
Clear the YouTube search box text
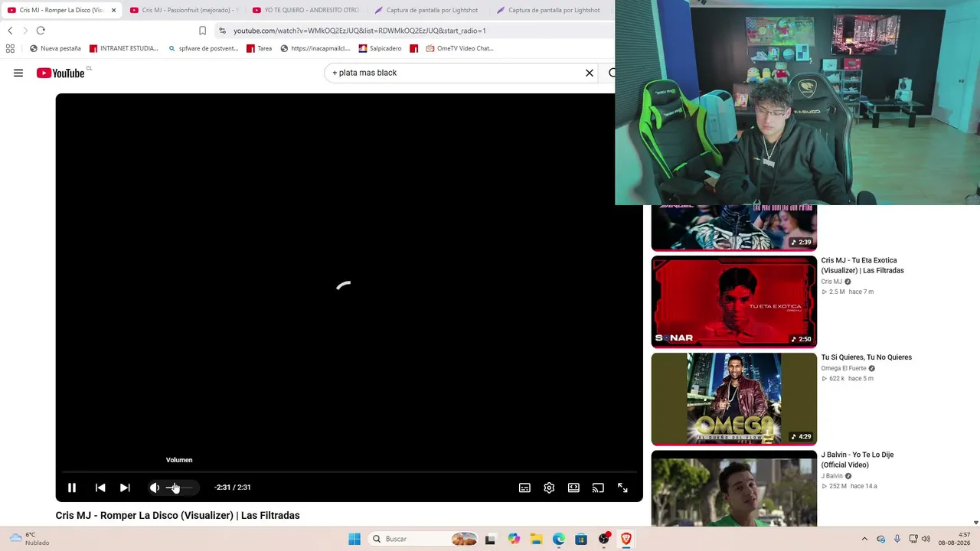coord(590,73)
